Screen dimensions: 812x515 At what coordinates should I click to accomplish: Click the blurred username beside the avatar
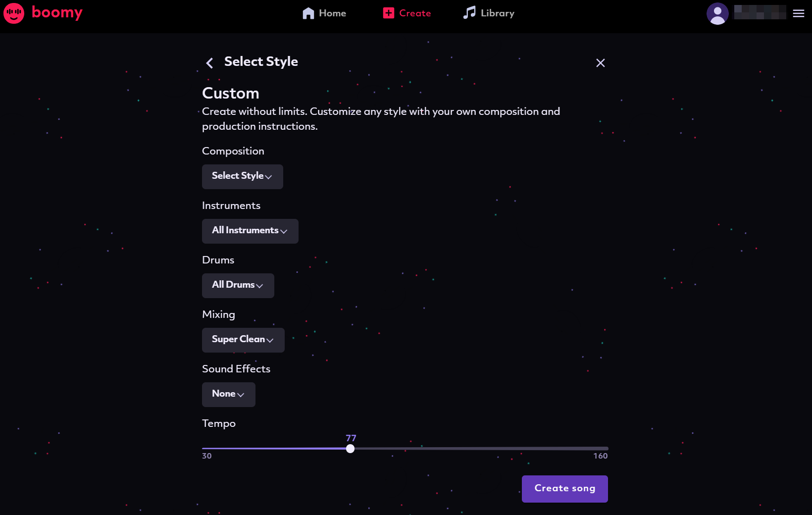pyautogui.click(x=760, y=12)
